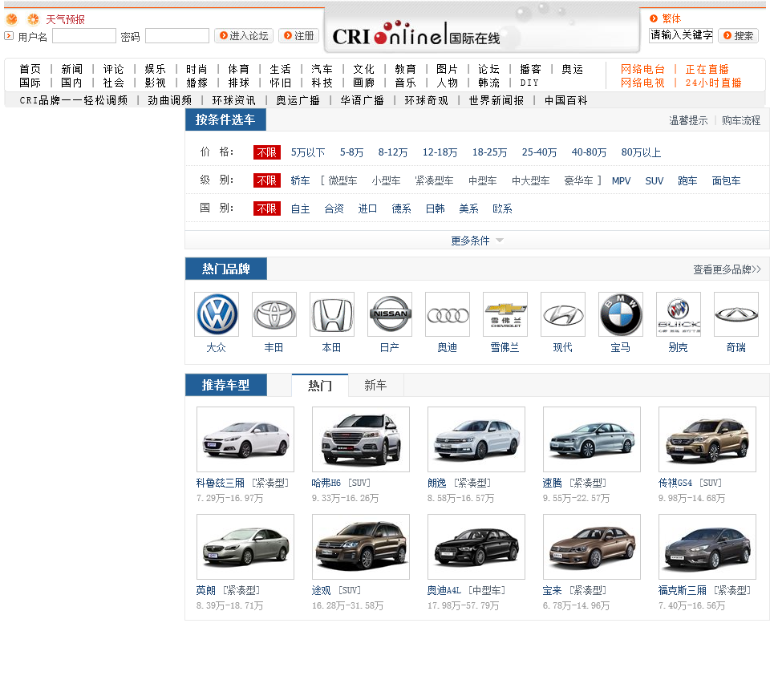Click the 繁体 language link
Viewport: 770px width, 700px height.
pyautogui.click(x=671, y=18)
